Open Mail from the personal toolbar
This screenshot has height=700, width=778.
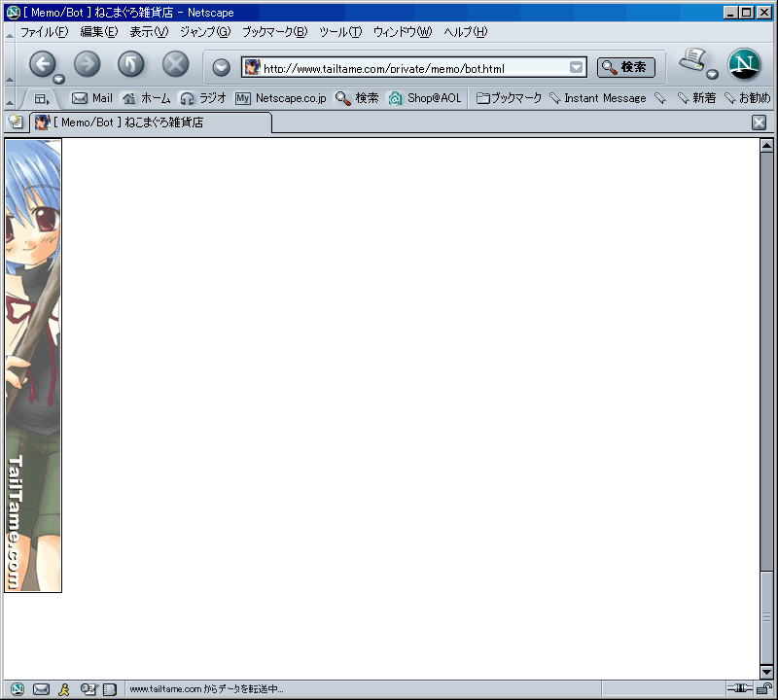tap(92, 98)
